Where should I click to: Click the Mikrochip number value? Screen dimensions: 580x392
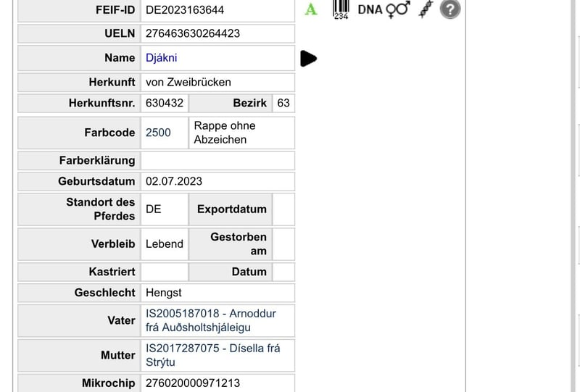click(x=193, y=383)
